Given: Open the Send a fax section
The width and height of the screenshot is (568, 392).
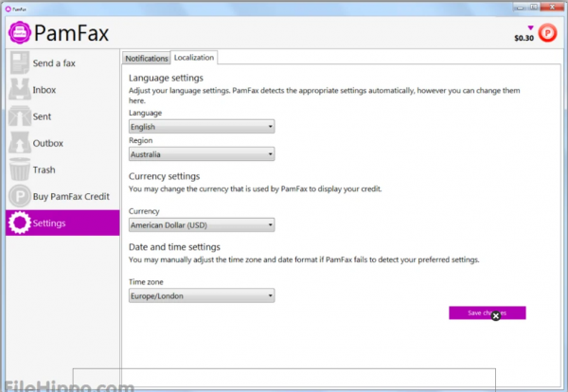Looking at the screenshot, I should pyautogui.click(x=54, y=63).
